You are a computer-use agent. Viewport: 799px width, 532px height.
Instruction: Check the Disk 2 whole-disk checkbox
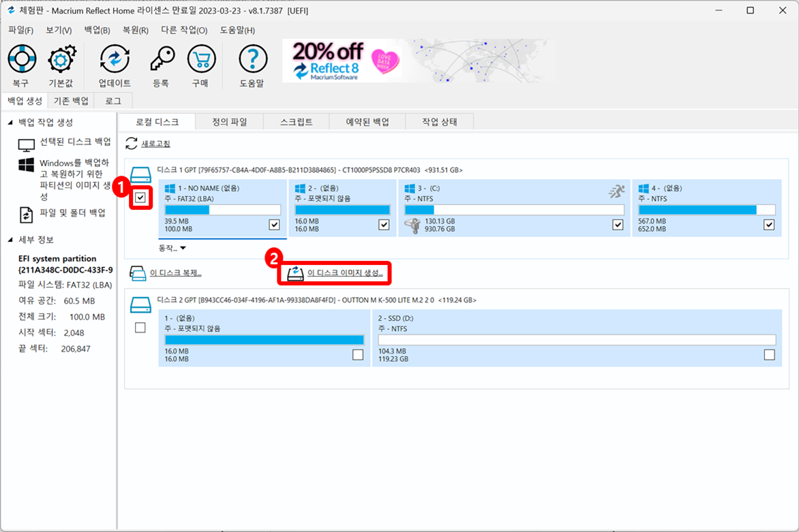[x=140, y=328]
